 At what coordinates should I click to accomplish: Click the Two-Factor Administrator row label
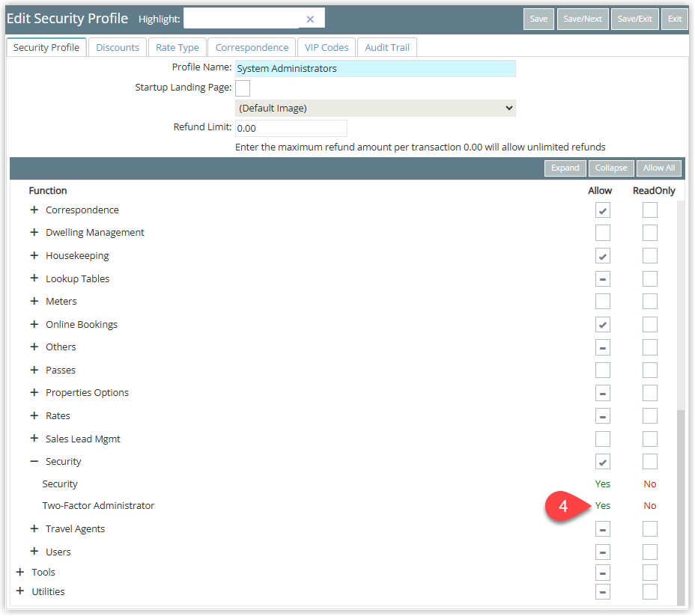click(98, 506)
